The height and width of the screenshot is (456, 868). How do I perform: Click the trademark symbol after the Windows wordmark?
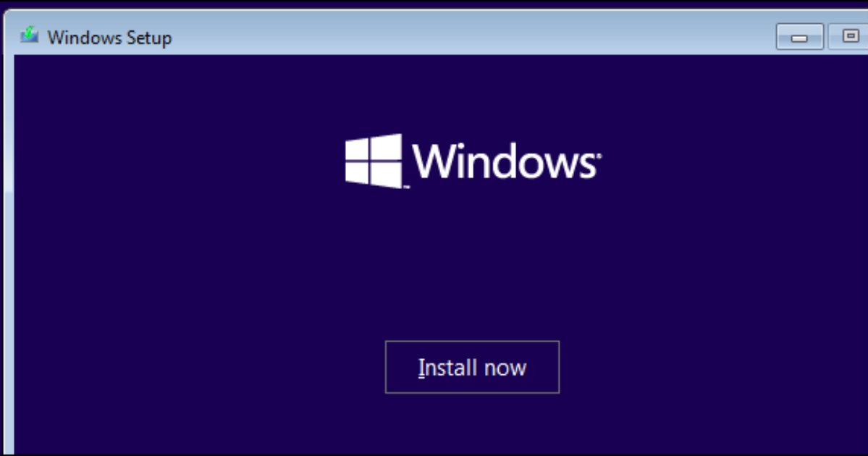[599, 156]
